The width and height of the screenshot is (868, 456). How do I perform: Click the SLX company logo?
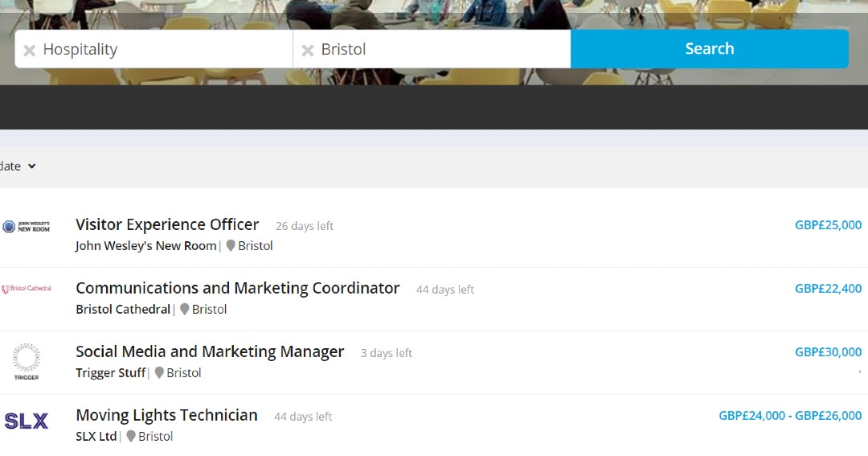[x=26, y=421]
